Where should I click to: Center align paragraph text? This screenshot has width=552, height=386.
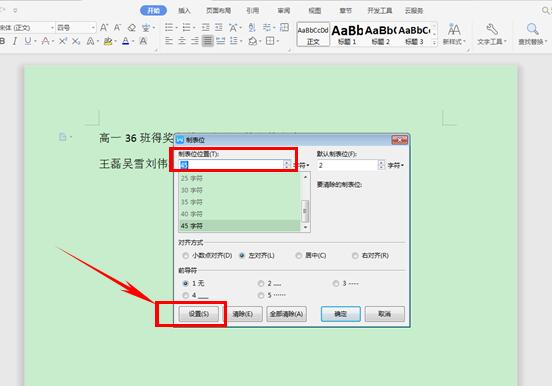coord(182,41)
